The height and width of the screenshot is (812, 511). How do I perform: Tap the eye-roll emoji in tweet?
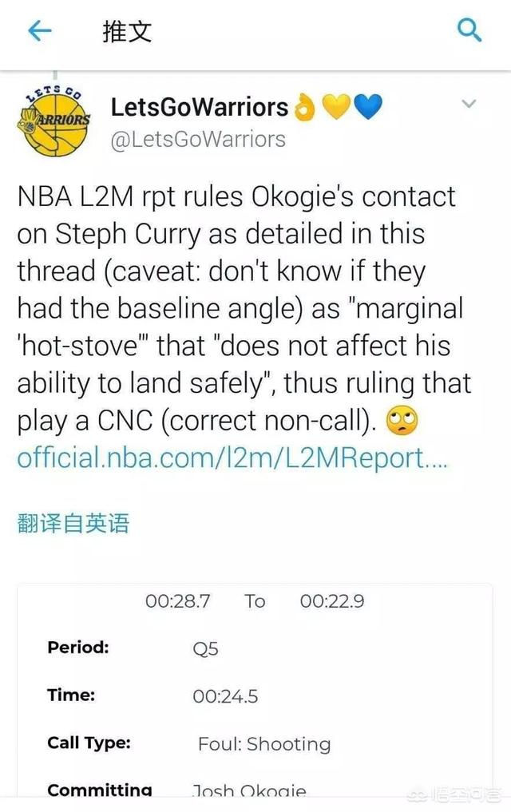point(402,421)
